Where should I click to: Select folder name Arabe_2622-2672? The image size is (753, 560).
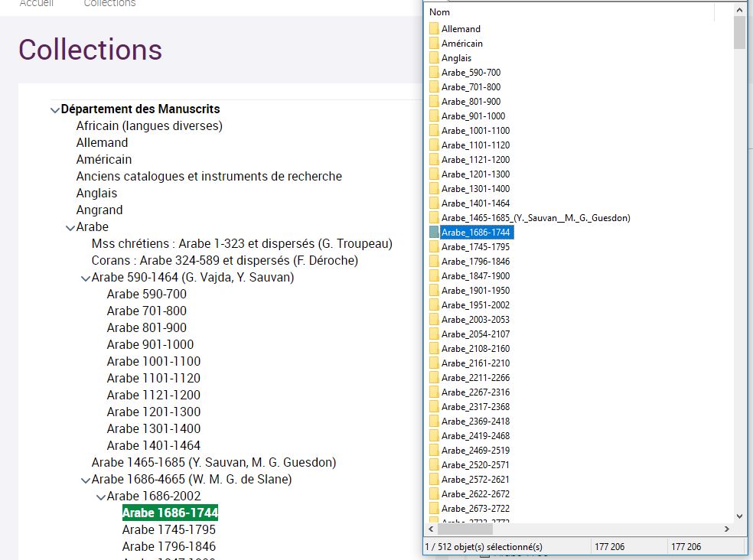coord(475,493)
